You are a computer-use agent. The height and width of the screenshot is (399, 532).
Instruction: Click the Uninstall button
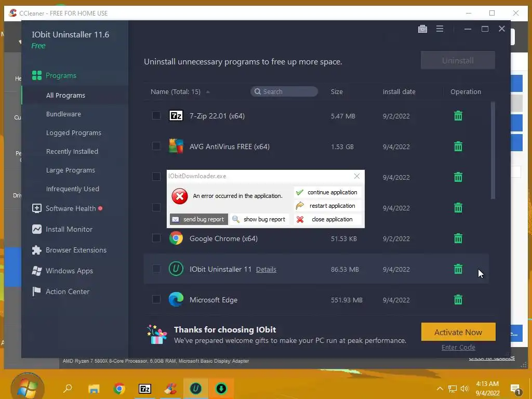pyautogui.click(x=458, y=60)
